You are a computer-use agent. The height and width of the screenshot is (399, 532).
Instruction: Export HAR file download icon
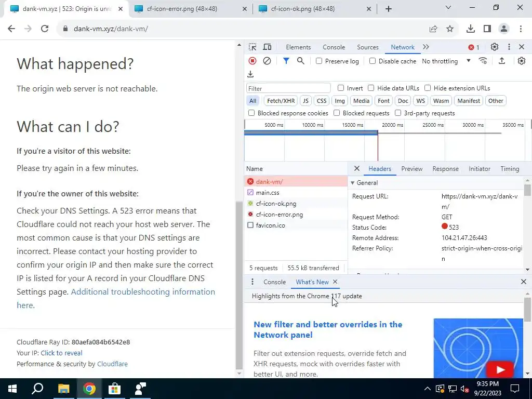[x=250, y=74]
